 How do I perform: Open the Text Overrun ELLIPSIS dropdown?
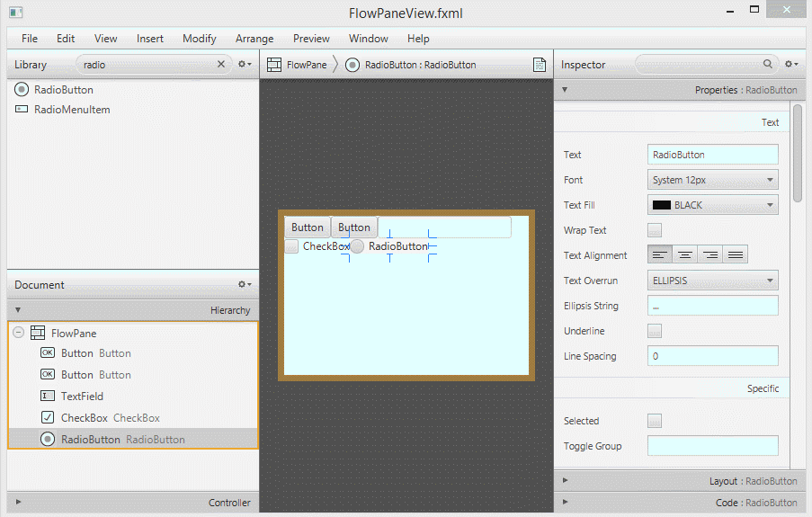712,281
